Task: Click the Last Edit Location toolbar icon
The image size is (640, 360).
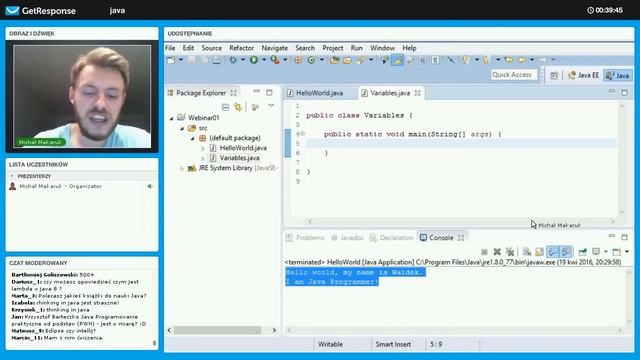Action: [509, 60]
